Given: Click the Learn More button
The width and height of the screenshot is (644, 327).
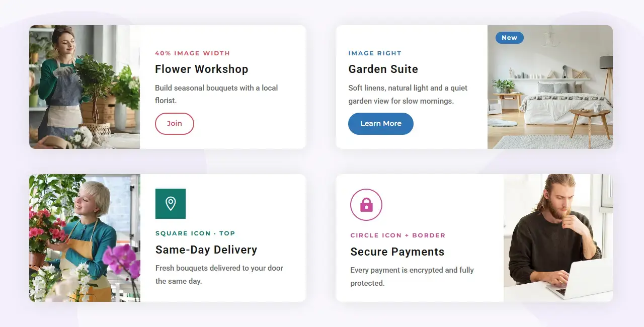Looking at the screenshot, I should coord(381,124).
